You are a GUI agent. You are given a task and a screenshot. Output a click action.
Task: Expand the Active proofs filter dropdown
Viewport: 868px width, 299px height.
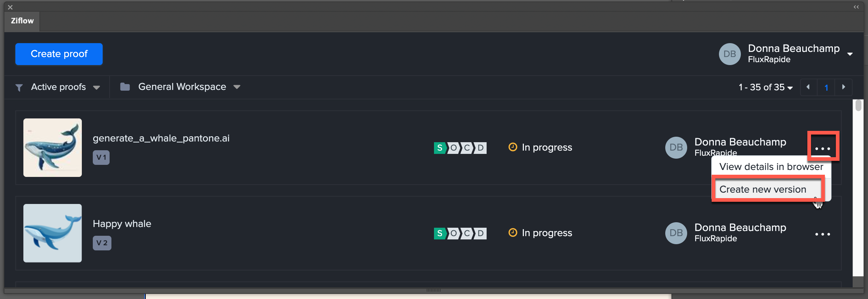click(96, 87)
